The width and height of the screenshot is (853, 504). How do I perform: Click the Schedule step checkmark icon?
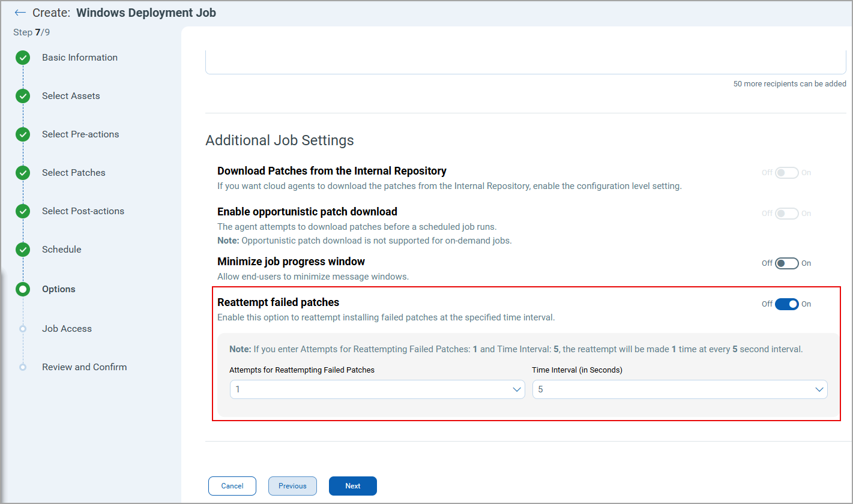point(23,250)
